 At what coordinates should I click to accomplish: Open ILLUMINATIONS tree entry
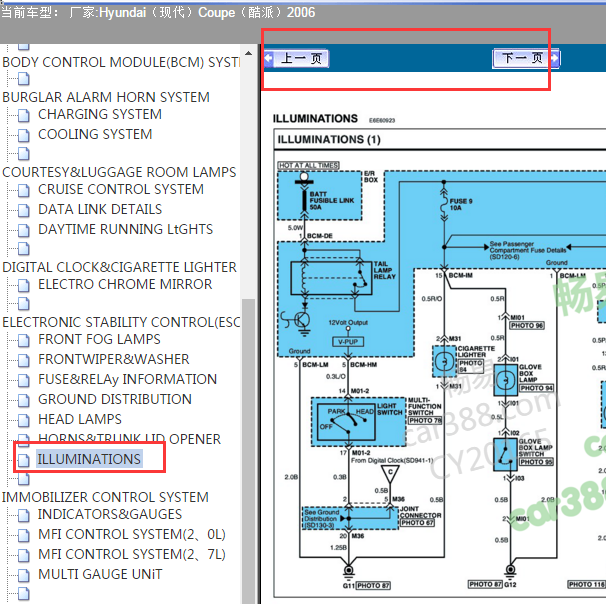point(89,459)
